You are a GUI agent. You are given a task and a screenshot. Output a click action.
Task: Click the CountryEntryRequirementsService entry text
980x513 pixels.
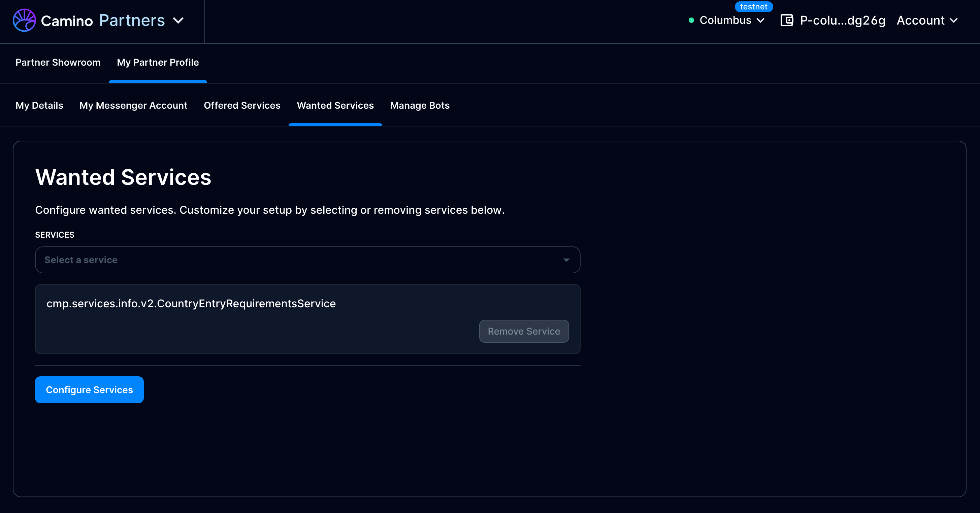pos(191,304)
